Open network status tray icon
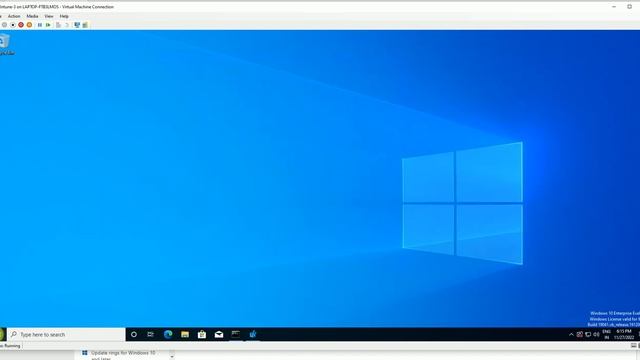Viewport: 640px width, 360px height. pyautogui.click(x=588, y=334)
